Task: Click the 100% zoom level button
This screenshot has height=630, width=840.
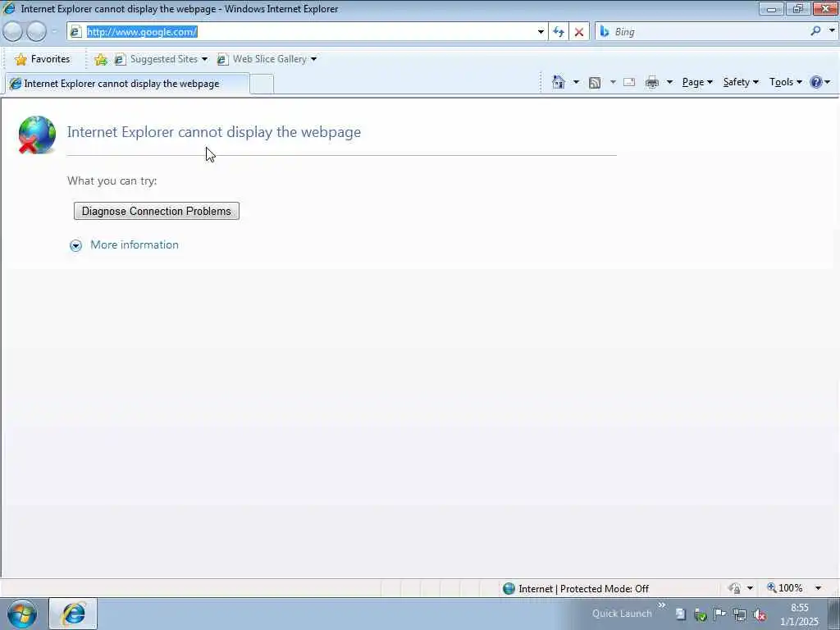Action: click(x=785, y=588)
